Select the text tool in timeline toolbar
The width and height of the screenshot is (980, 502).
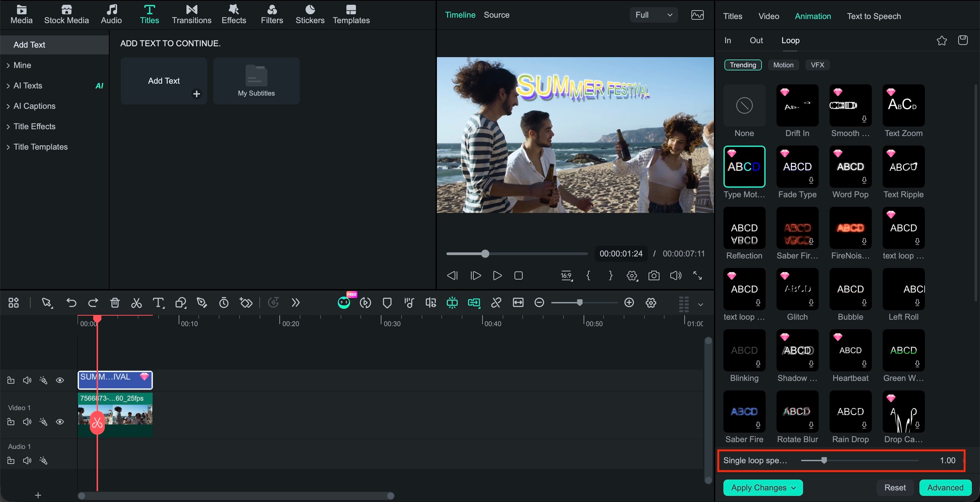tap(158, 303)
